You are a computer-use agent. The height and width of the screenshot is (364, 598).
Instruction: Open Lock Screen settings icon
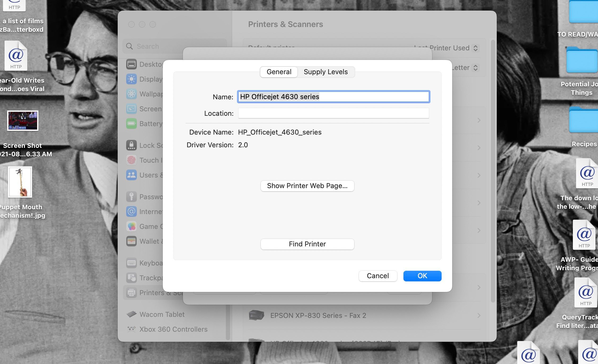click(131, 145)
